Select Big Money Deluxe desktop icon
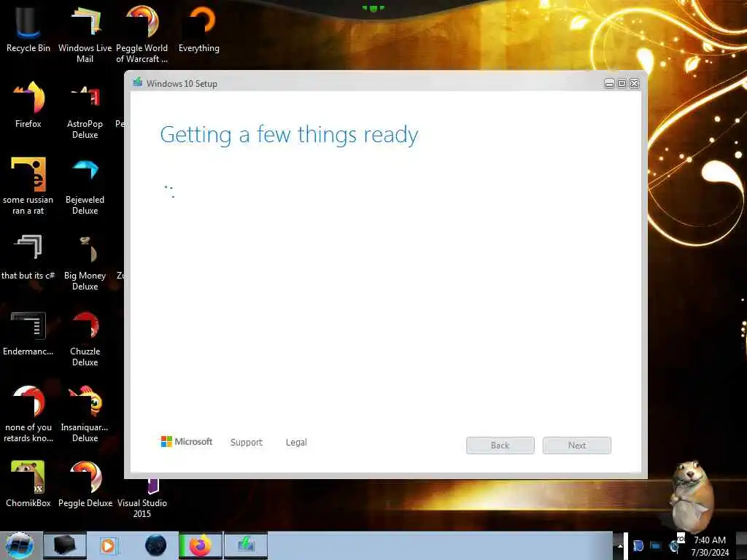This screenshot has height=560, width=747. (85, 262)
